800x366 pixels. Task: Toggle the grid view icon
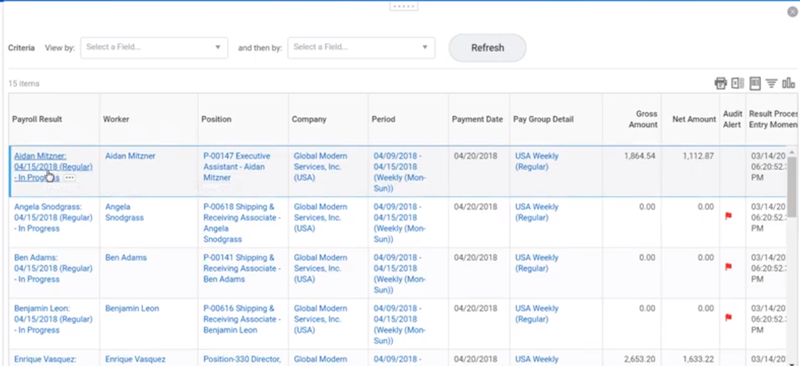(755, 83)
